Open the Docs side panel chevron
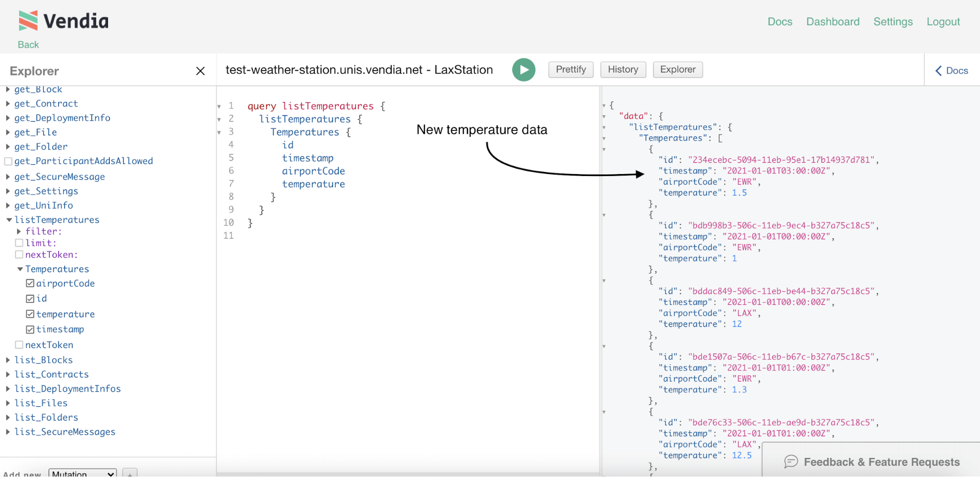980x477 pixels. (x=952, y=71)
